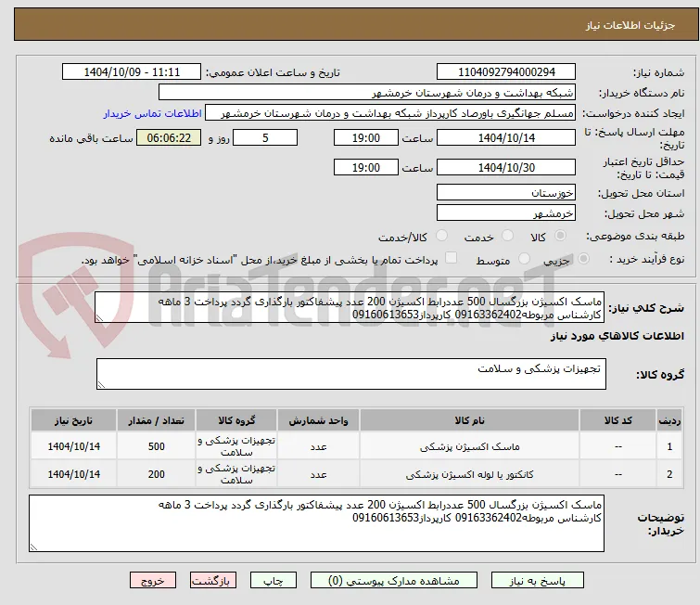Click the price validity date 1404/10/30 field
Viewport: 700px width, 605px height.
[x=506, y=167]
